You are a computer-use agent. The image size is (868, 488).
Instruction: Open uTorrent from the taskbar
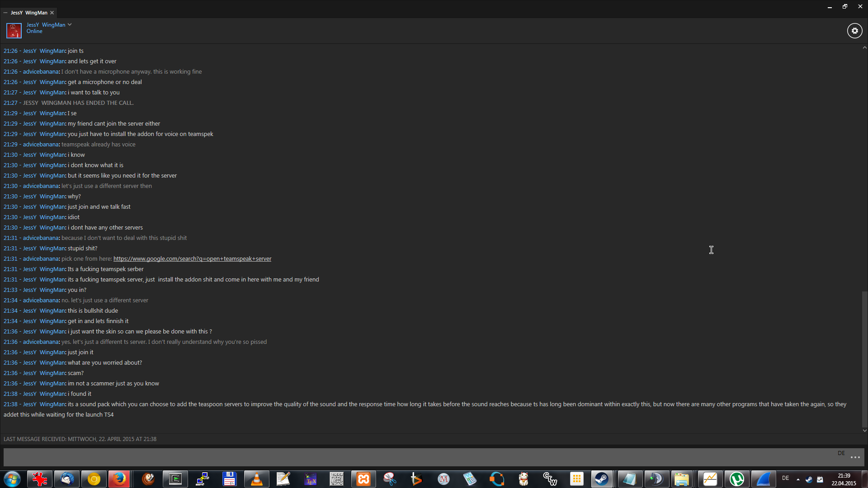pyautogui.click(x=737, y=479)
